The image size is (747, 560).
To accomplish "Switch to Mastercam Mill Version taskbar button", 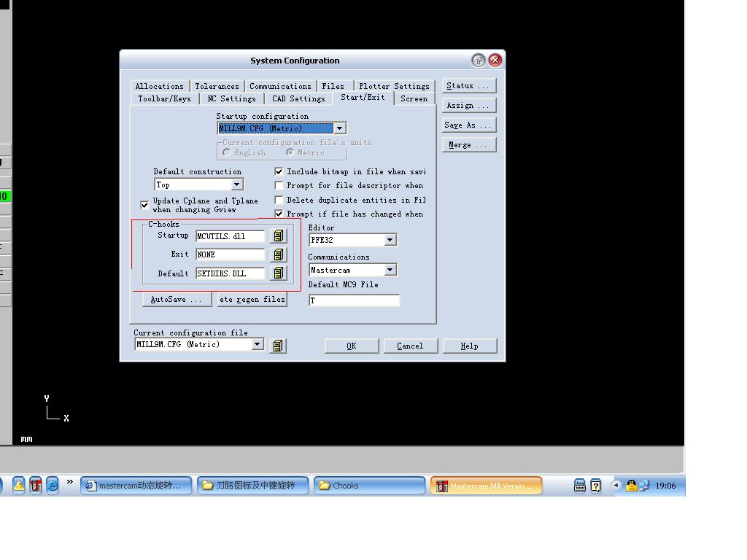I will click(486, 486).
